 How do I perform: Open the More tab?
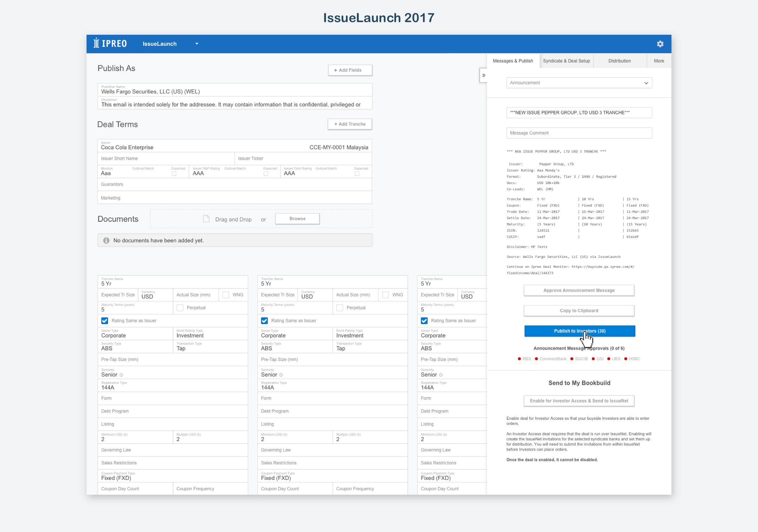(x=659, y=61)
